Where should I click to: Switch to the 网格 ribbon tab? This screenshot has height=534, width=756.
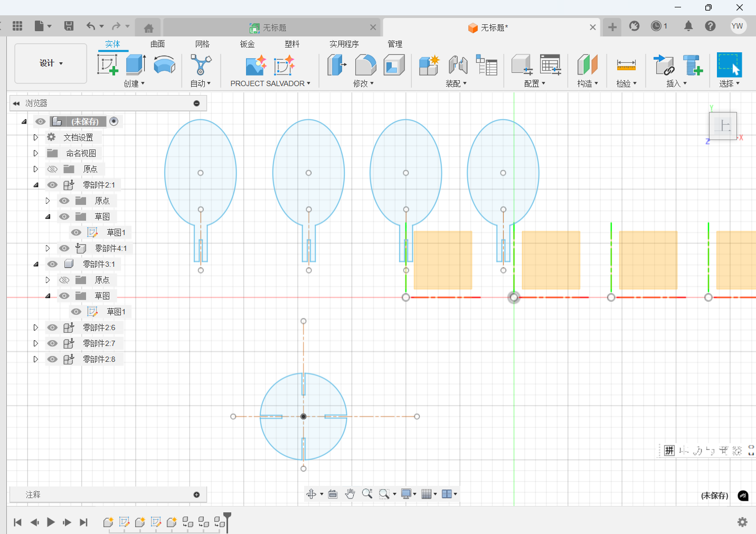pyautogui.click(x=202, y=44)
